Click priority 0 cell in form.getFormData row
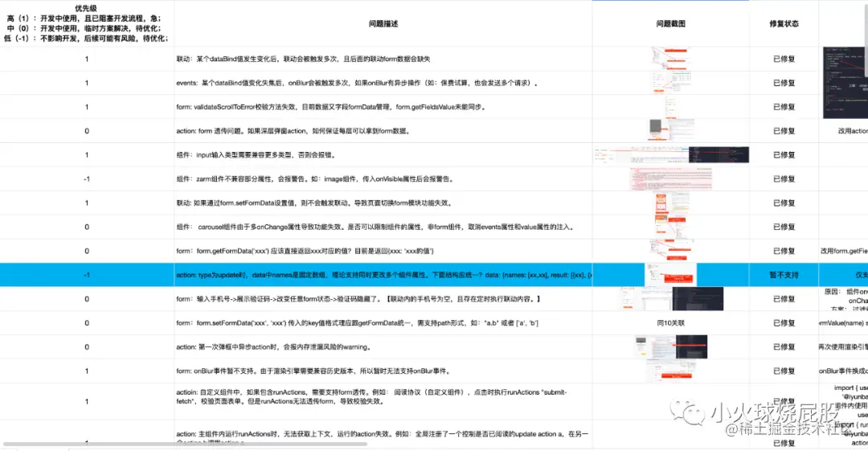 [x=86, y=251]
